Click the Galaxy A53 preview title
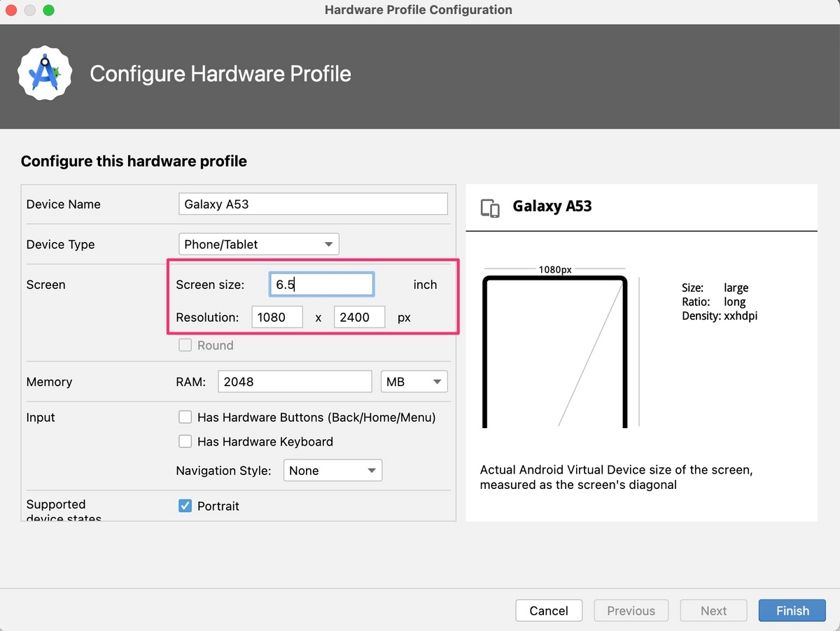 (552, 206)
